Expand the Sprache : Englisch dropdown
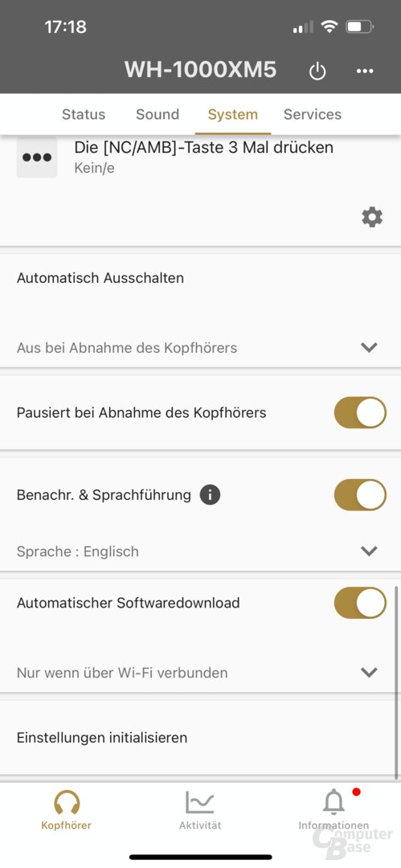Image resolution: width=401 pixels, height=868 pixels. (200, 551)
